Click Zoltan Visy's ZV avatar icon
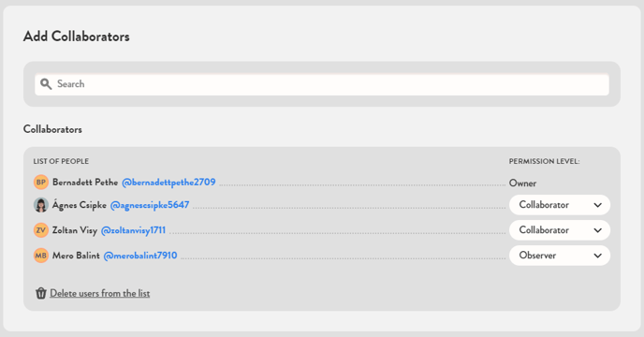Image resolution: width=644 pixels, height=337 pixels. [x=41, y=230]
